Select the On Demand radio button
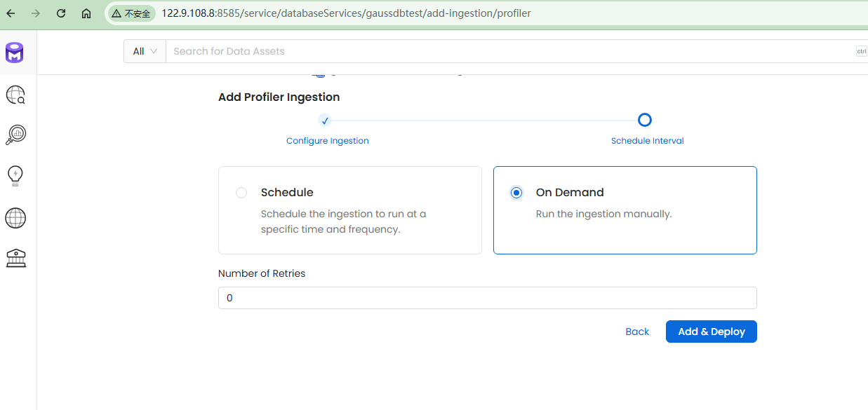The width and height of the screenshot is (868, 410). tap(516, 193)
